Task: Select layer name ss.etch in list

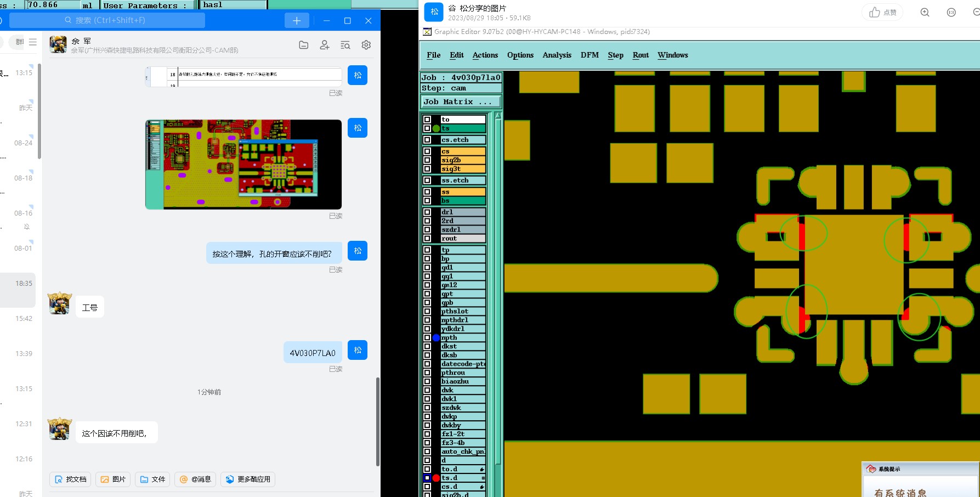Action: [x=463, y=180]
